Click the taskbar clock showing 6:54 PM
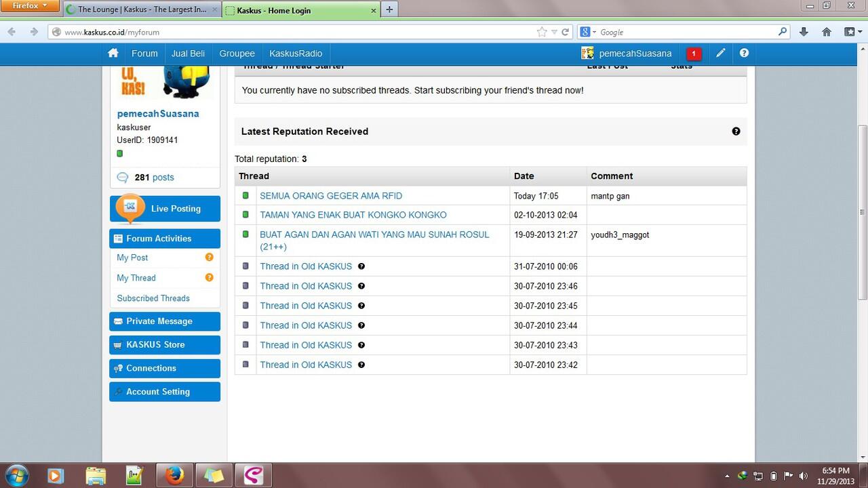 point(835,476)
